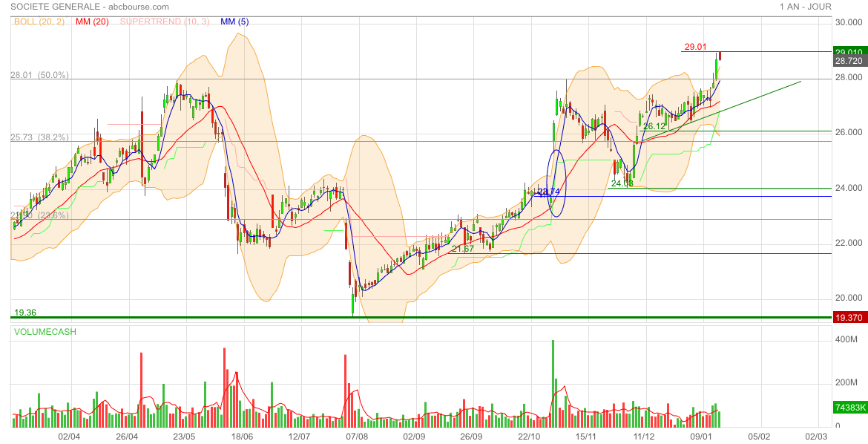Click the green 21.67 support annotation
The height and width of the screenshot is (444, 868).
463,249
